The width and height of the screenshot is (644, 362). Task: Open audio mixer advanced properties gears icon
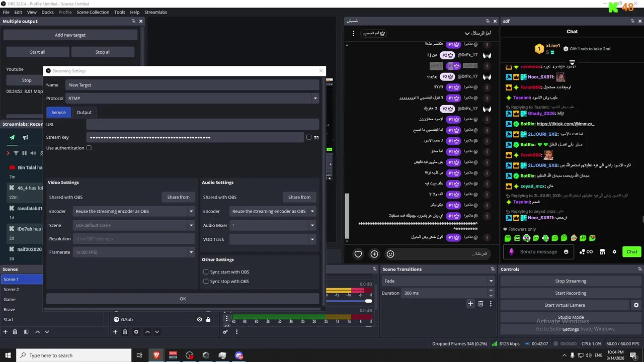(x=225, y=332)
